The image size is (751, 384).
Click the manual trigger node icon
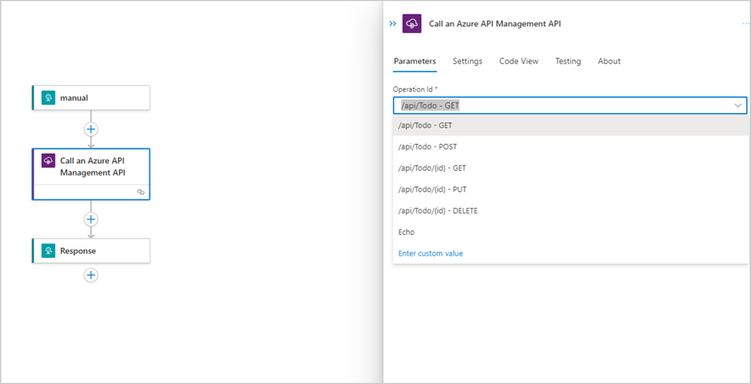[48, 98]
